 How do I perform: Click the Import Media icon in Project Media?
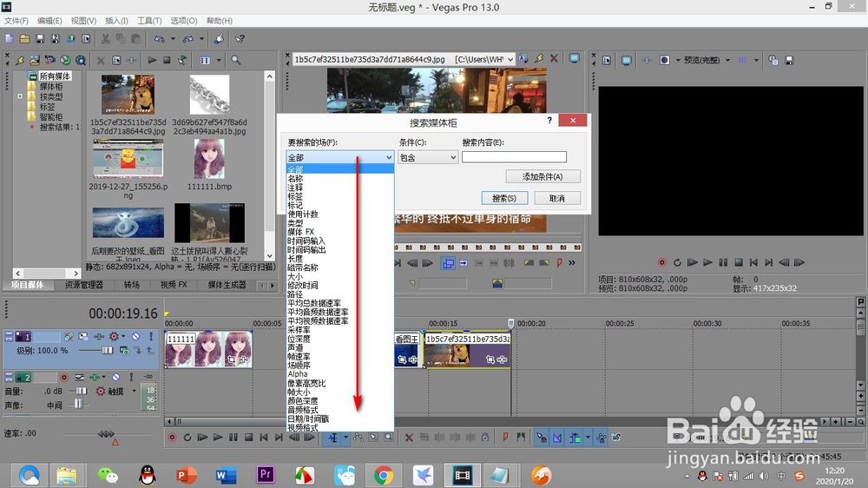tap(35, 60)
